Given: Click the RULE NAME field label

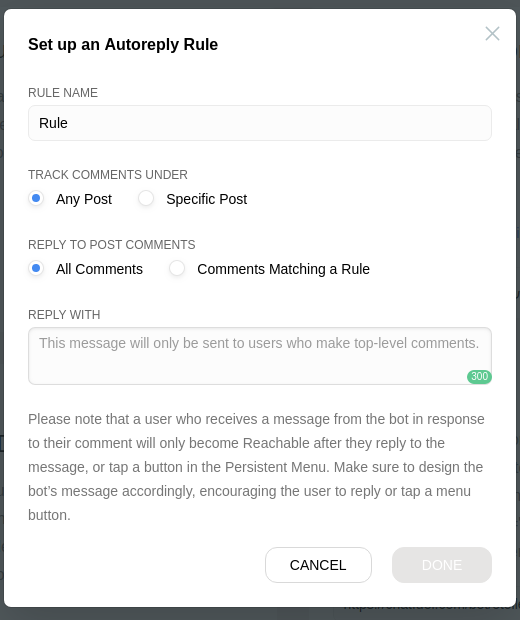Looking at the screenshot, I should click(63, 93).
